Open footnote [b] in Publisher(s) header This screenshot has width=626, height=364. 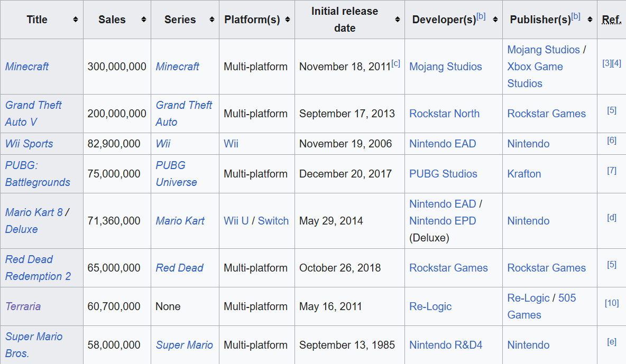pyautogui.click(x=576, y=16)
